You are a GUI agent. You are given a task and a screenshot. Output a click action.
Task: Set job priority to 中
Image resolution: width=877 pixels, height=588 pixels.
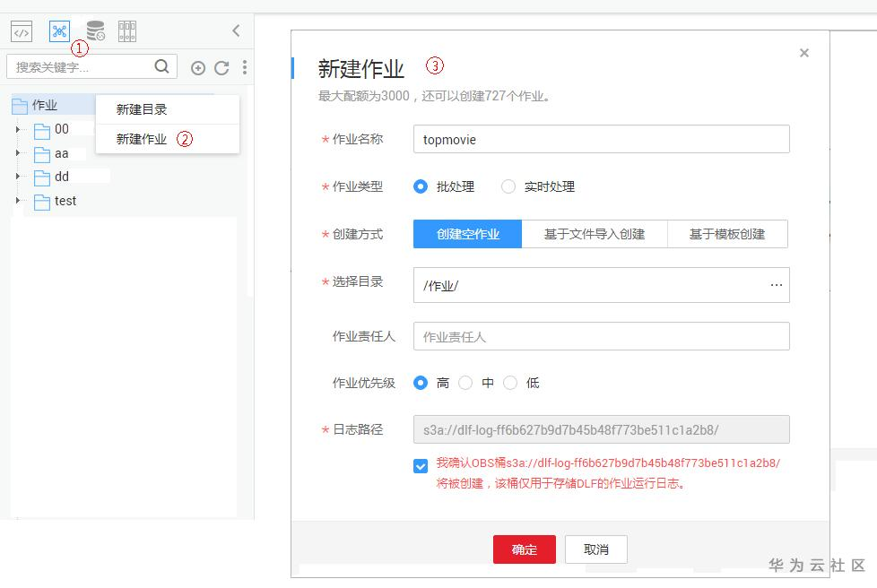tap(465, 383)
